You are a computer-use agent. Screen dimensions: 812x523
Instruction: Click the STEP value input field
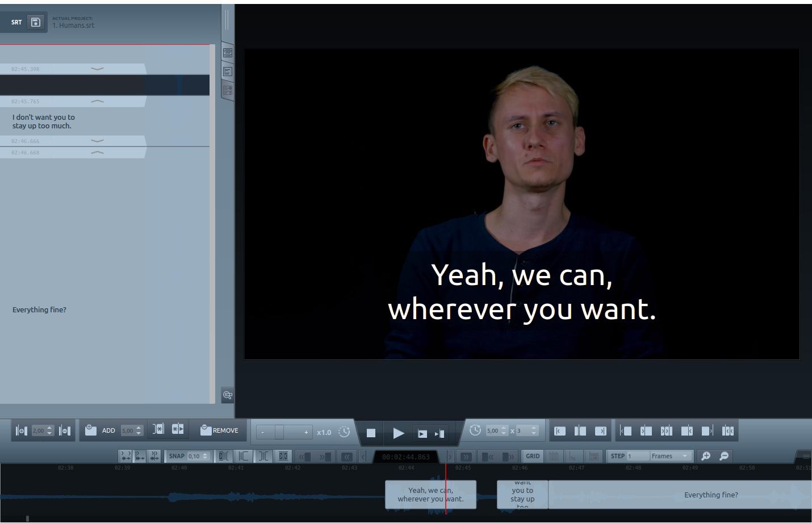[638, 456]
